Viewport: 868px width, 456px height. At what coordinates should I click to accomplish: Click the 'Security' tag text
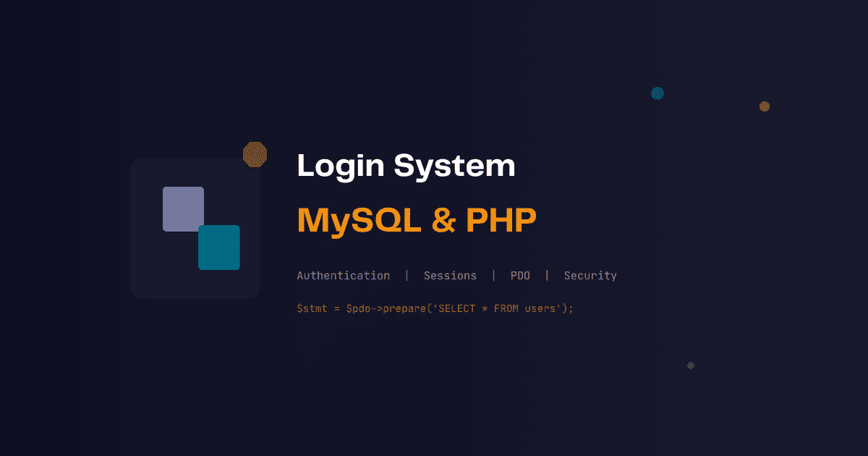point(590,276)
